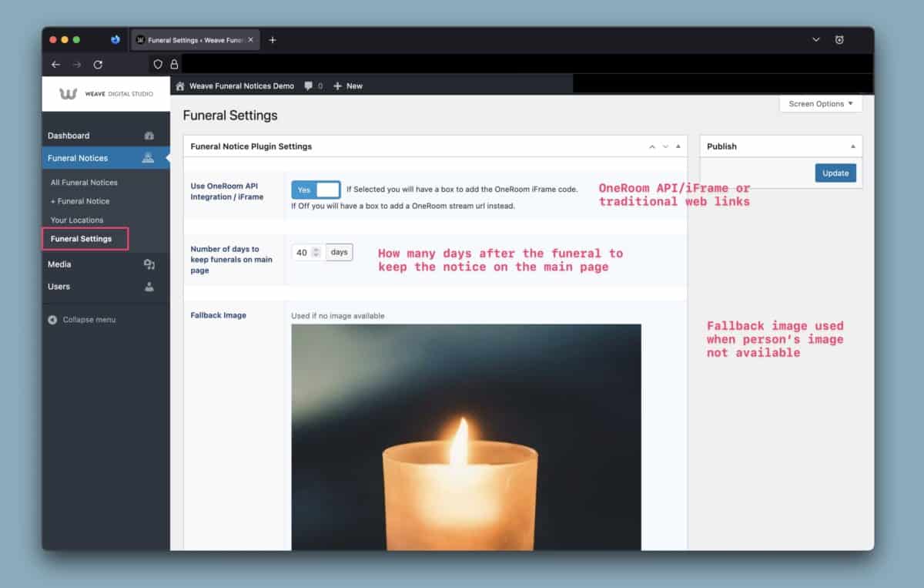Screen dimensions: 924x588
Task: Collapse the Publish panel with its arrow
Action: [852, 146]
